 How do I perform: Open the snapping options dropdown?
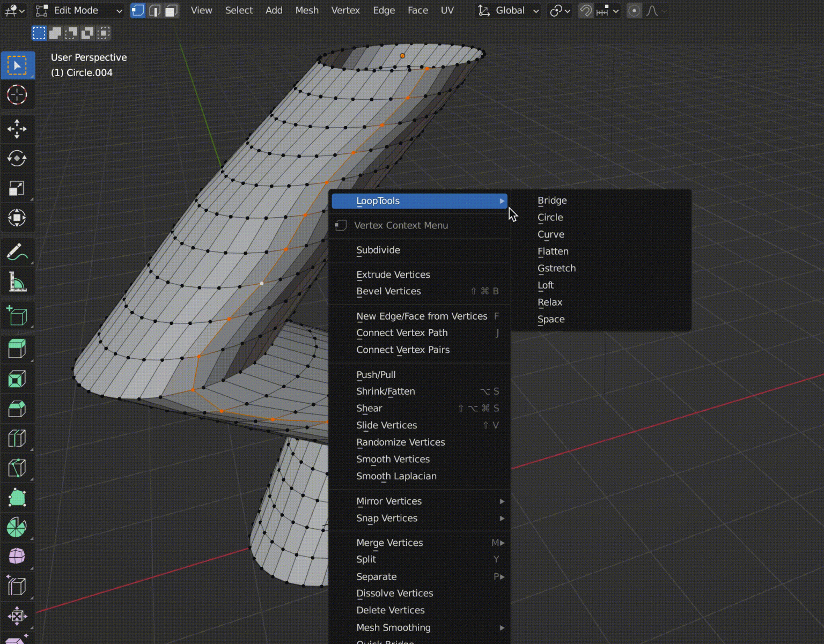pos(615,10)
